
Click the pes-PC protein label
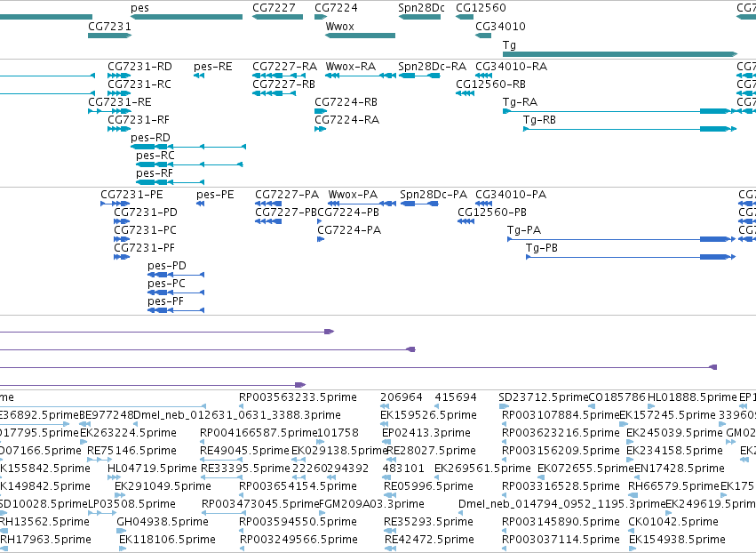click(x=166, y=284)
